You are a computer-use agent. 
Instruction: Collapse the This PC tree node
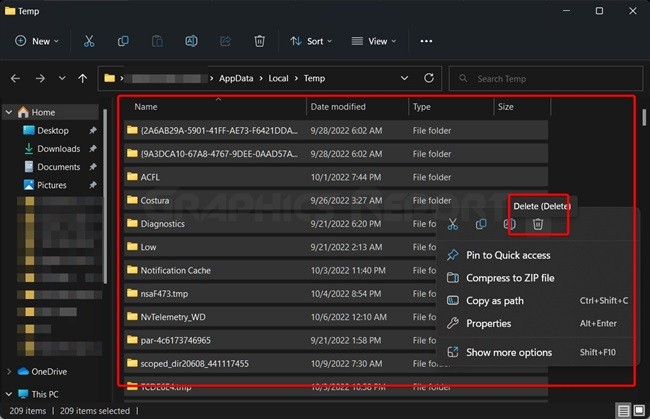point(9,394)
